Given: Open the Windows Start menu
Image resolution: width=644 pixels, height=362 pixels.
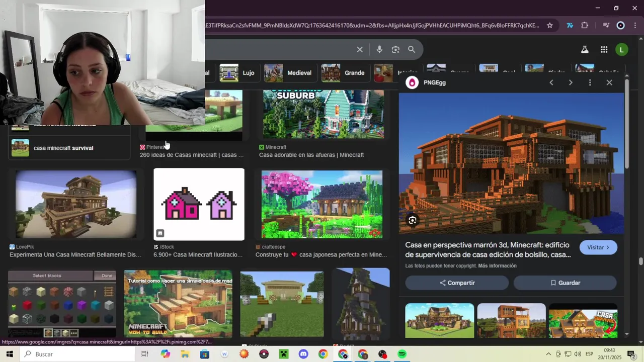Looking at the screenshot, I should [x=10, y=354].
